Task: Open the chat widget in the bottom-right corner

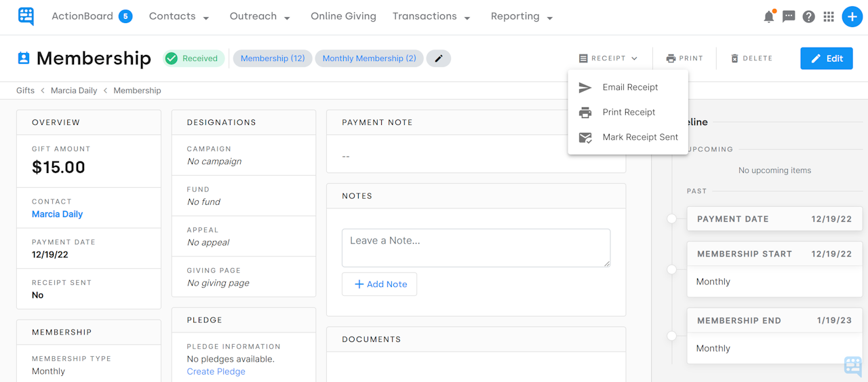Action: 853,366
